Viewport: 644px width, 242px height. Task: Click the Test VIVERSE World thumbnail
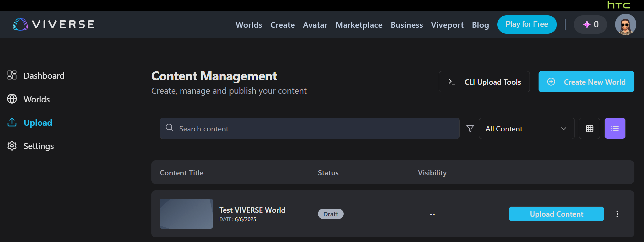[186, 214]
